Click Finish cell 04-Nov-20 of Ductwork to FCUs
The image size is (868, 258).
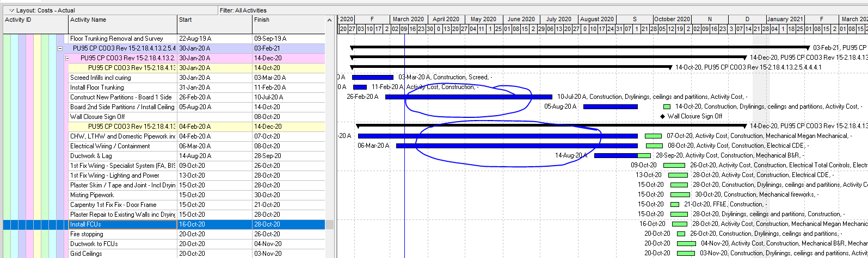(x=288, y=244)
